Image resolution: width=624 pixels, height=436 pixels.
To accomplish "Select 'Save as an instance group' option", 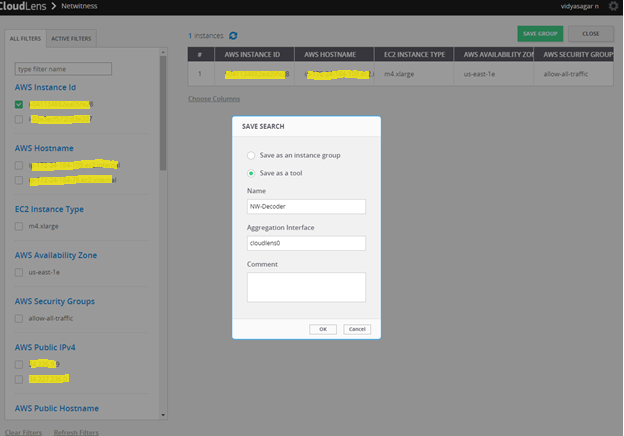I will [x=250, y=156].
